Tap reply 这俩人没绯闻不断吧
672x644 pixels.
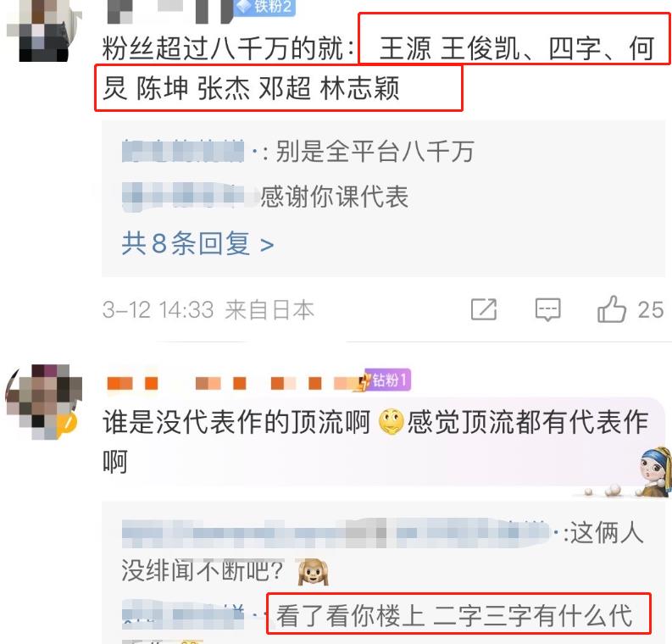click(x=383, y=552)
